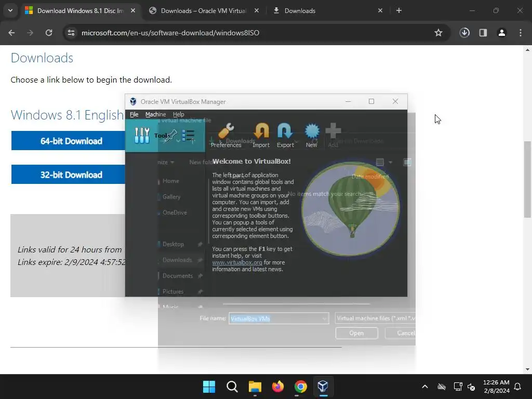Close the Oracle VM VirtualBox tab

257,10
